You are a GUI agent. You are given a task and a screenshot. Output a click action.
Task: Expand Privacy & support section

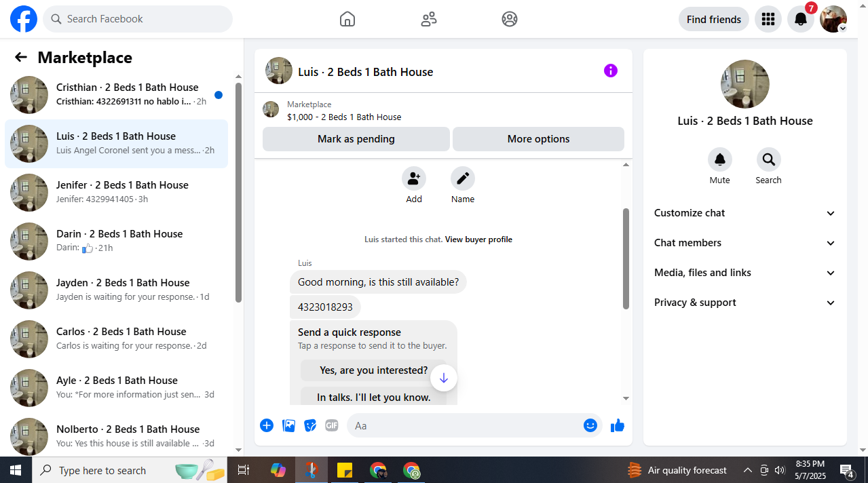point(744,303)
